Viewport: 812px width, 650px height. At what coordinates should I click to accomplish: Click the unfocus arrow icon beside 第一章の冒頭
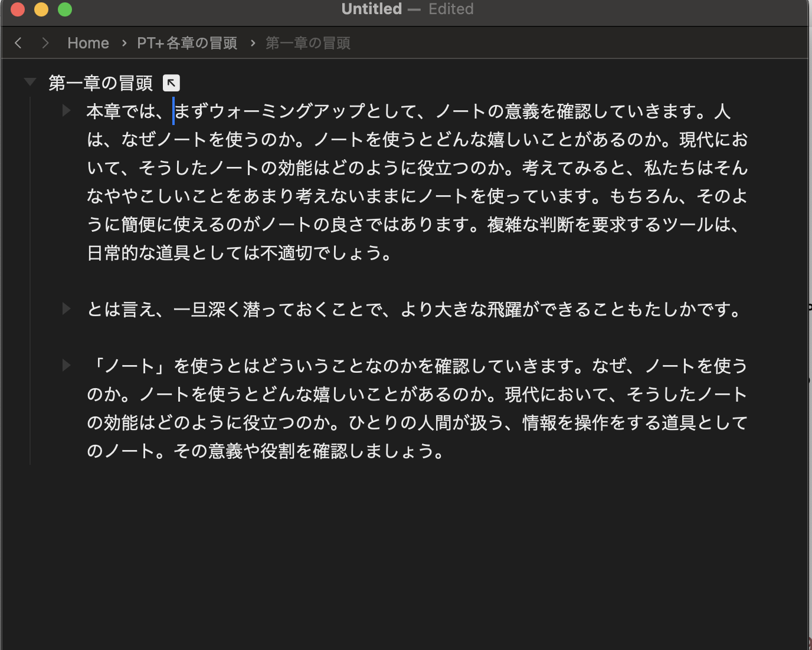[171, 83]
